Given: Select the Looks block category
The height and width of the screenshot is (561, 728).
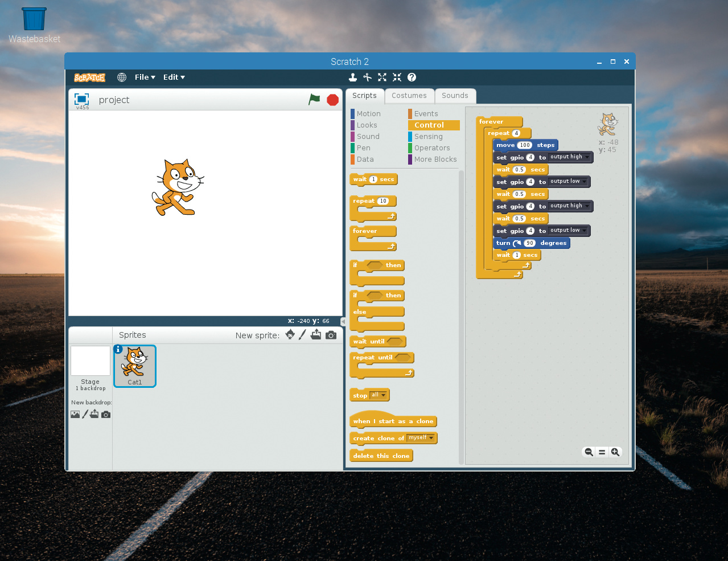Looking at the screenshot, I should 367,125.
